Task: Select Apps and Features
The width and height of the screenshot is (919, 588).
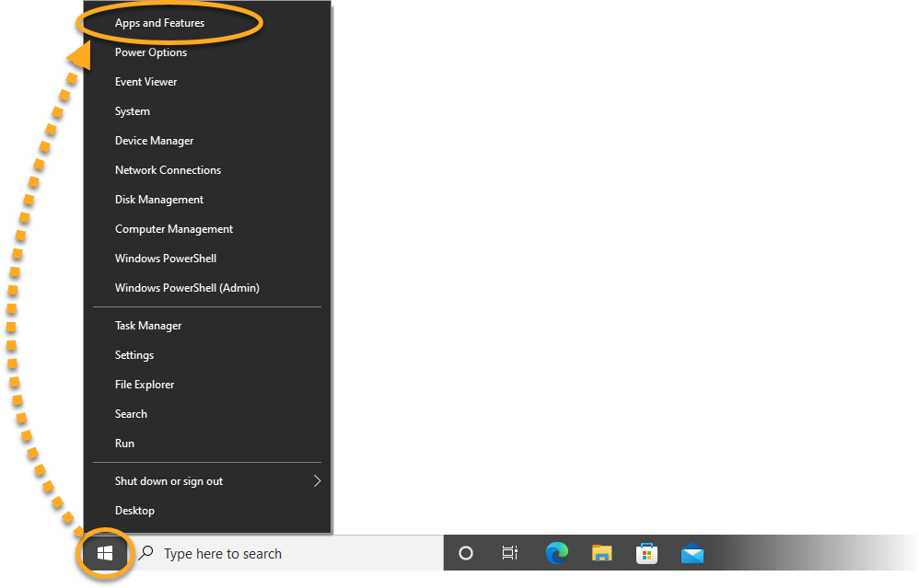Action: [x=160, y=23]
